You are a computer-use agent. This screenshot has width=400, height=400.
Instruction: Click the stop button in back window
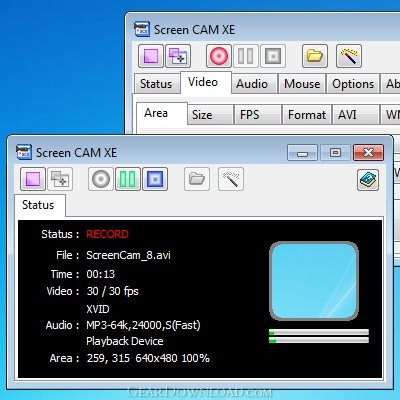[273, 56]
